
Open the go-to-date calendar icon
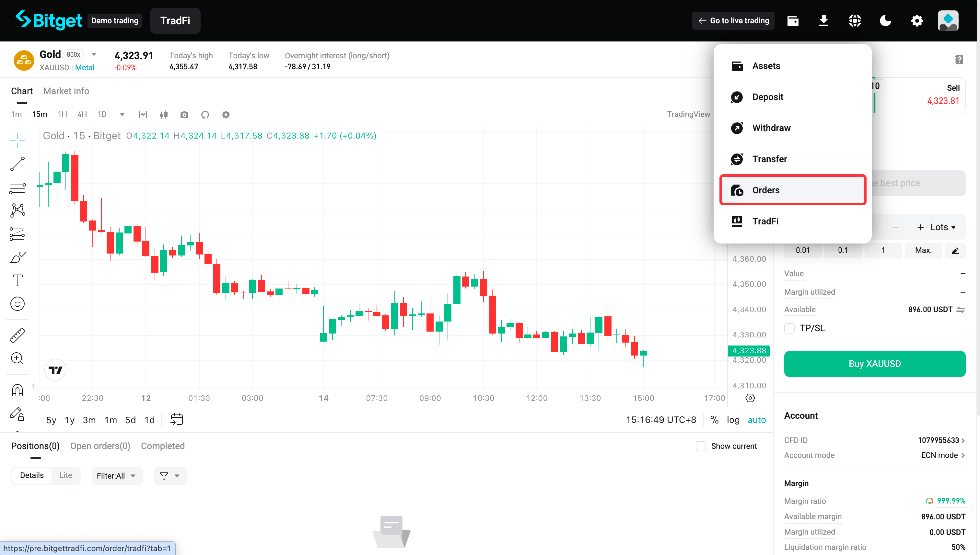177,419
